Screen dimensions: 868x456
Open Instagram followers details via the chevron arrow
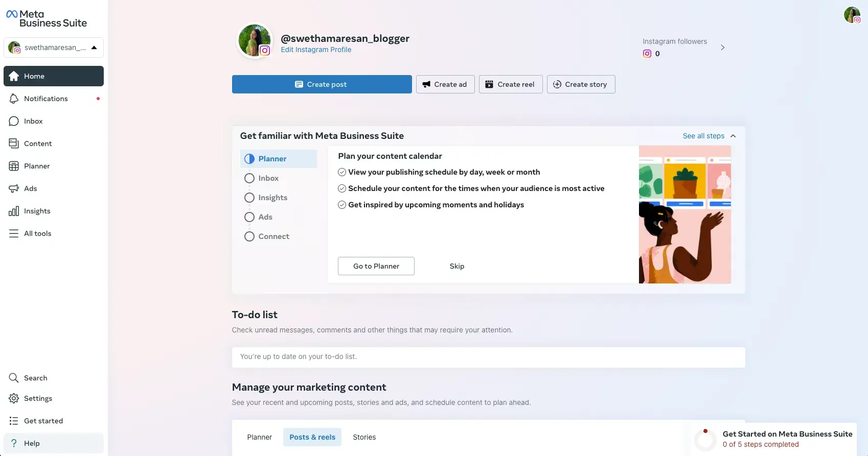coord(723,47)
